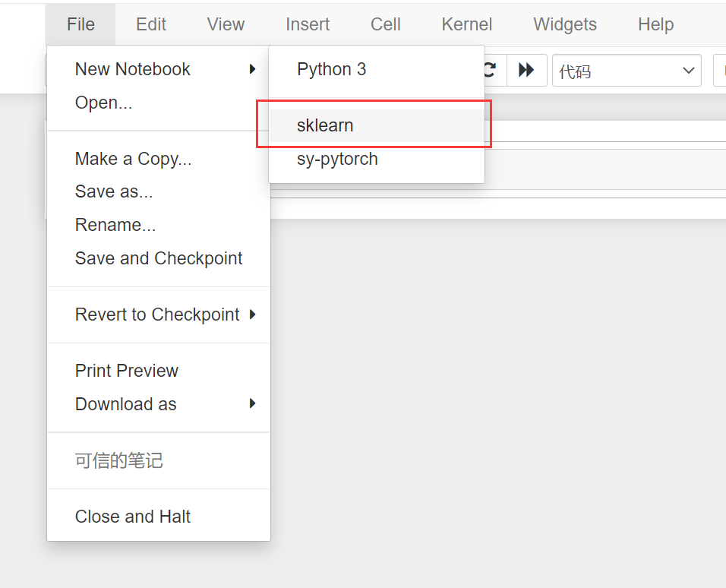Open the Help menu
726x588 pixels.
(655, 24)
